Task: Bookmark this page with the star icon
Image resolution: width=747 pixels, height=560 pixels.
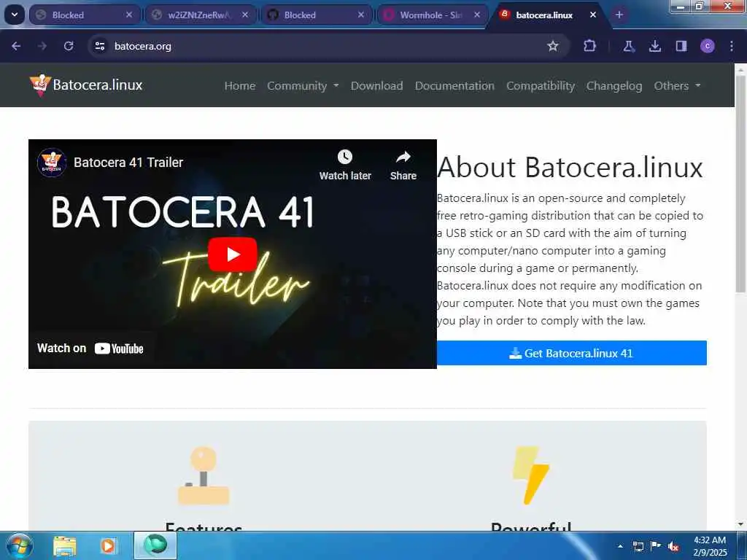Action: pos(553,46)
